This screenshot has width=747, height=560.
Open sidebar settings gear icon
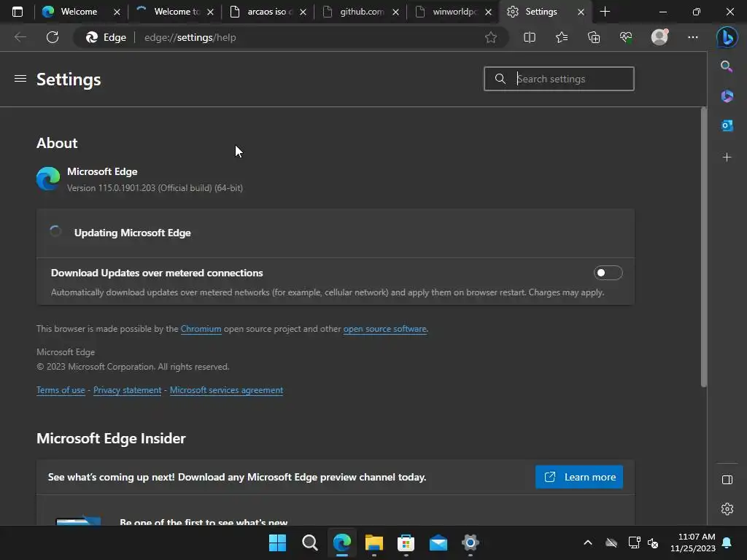[x=727, y=509]
